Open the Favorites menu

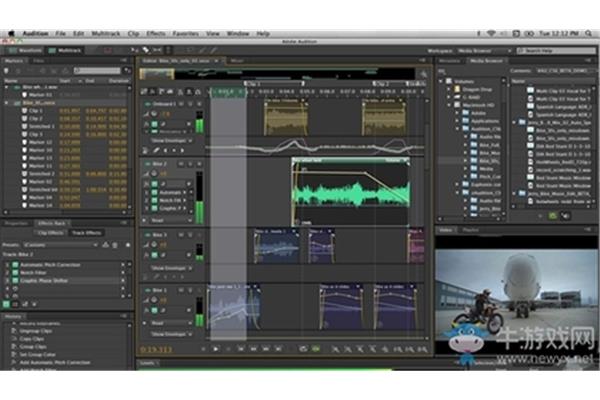coord(186,34)
